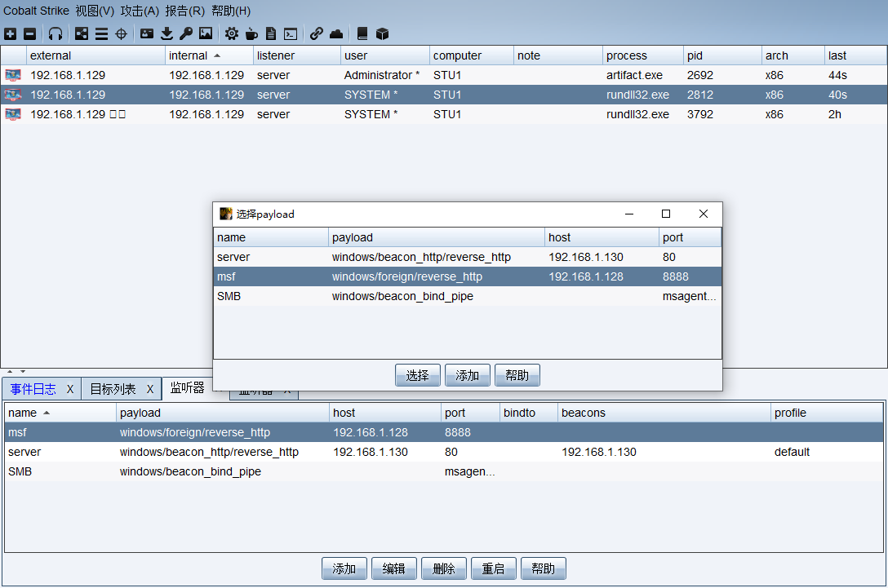This screenshot has width=888, height=588.
Task: Sort sessions by the internal column header
Action: [x=209, y=55]
